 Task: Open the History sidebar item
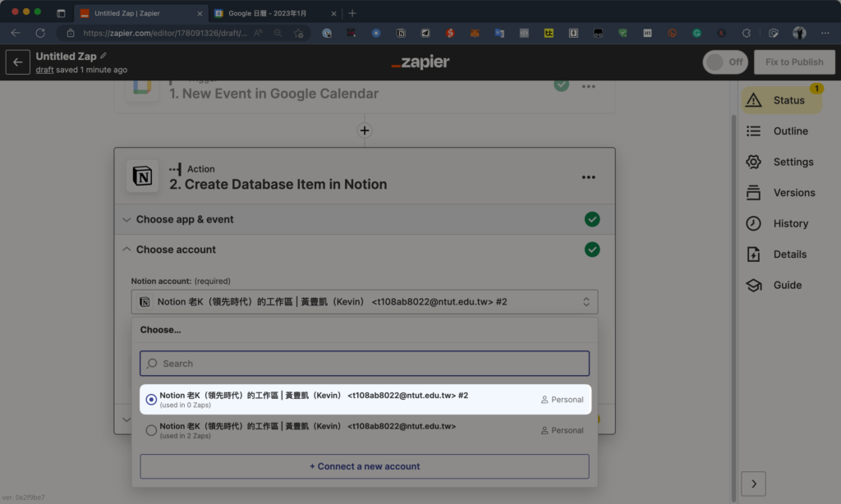(x=782, y=223)
